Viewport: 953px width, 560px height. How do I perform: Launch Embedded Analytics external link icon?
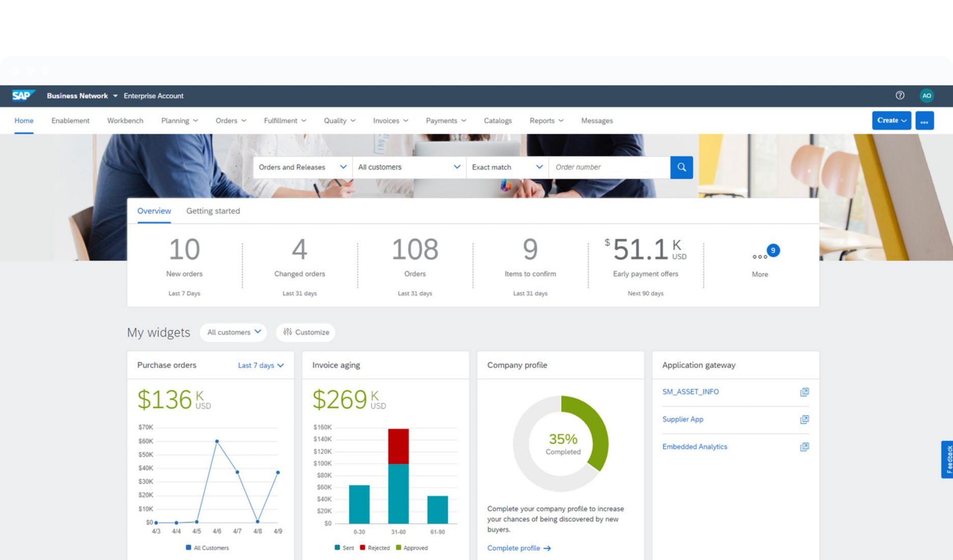(x=805, y=446)
